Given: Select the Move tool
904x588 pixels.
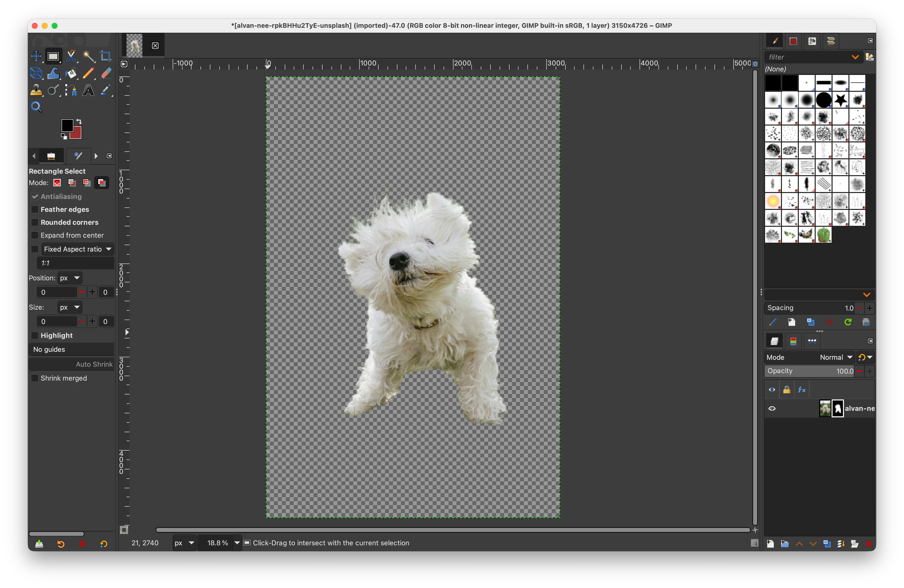Looking at the screenshot, I should pyautogui.click(x=36, y=56).
